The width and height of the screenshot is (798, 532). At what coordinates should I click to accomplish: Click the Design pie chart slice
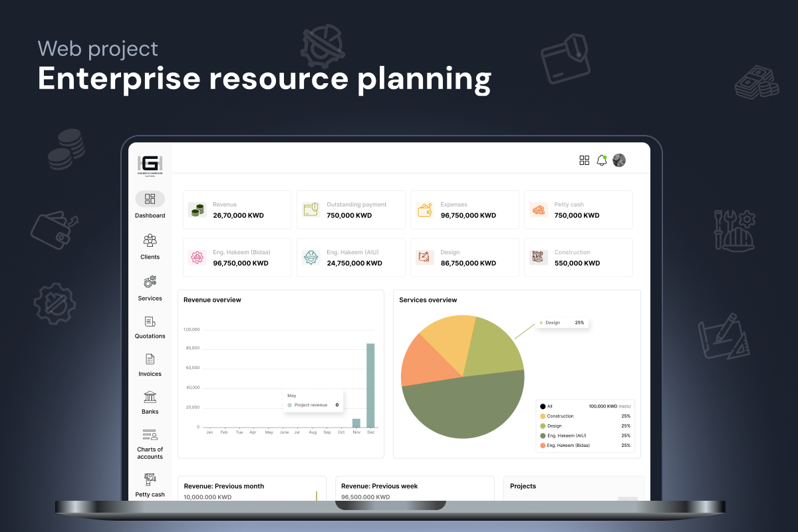493,346
